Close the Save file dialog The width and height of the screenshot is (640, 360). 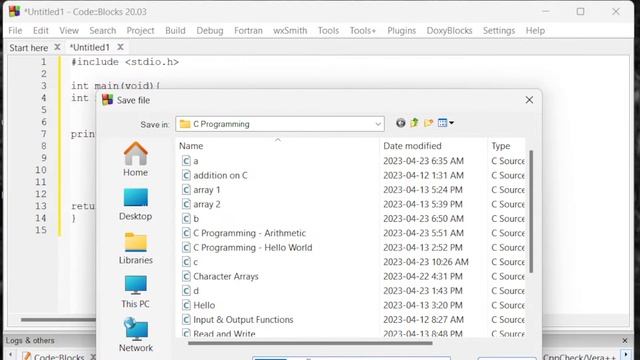[x=529, y=100]
